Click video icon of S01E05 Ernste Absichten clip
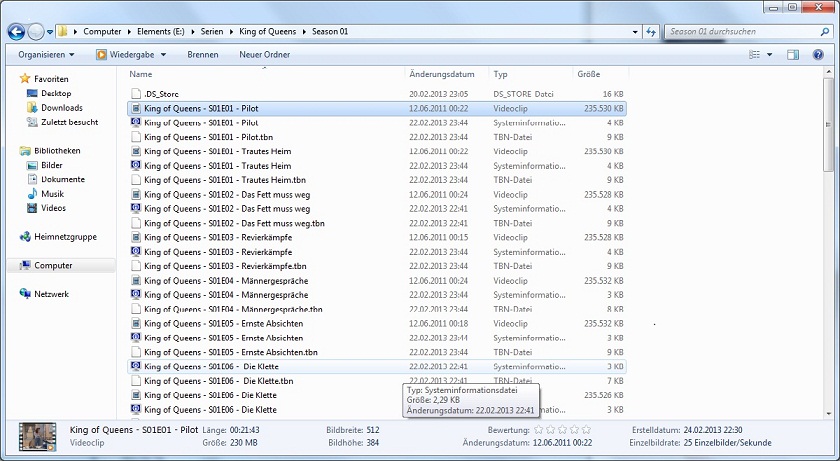Viewport: 840px width, 461px height. pos(136,323)
